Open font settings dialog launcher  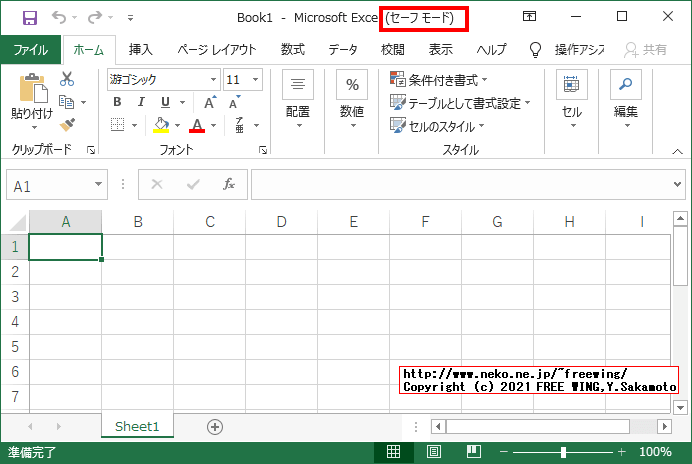click(263, 151)
